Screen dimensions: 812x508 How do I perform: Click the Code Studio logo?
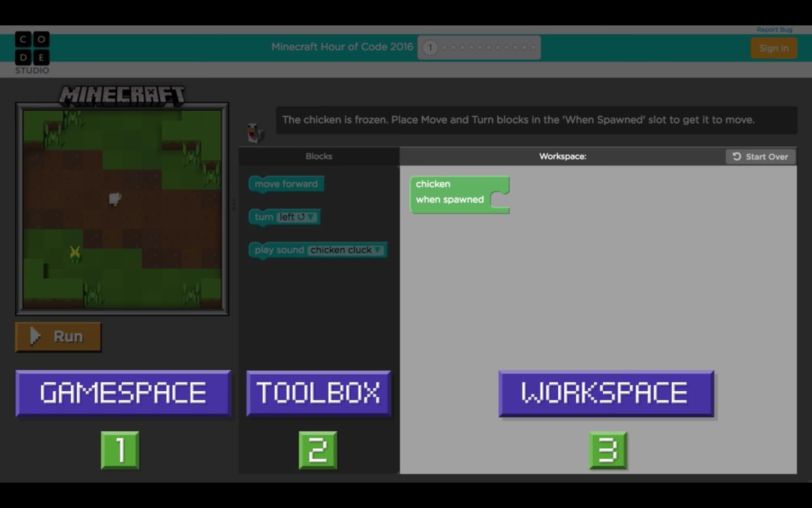[32, 52]
